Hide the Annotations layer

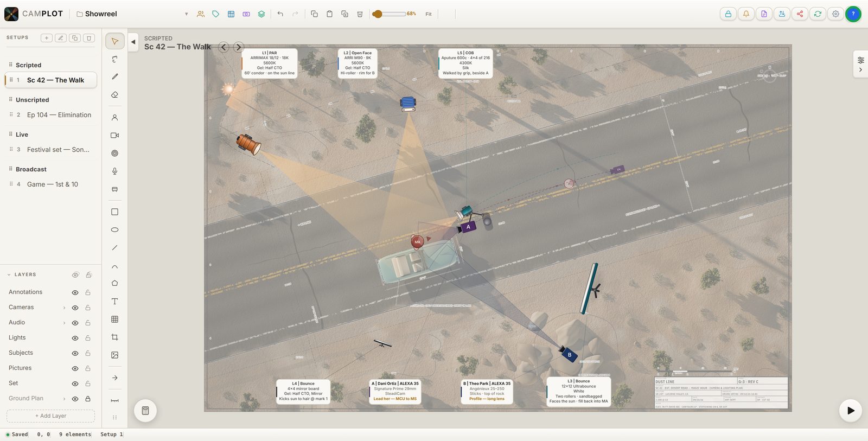coord(75,292)
